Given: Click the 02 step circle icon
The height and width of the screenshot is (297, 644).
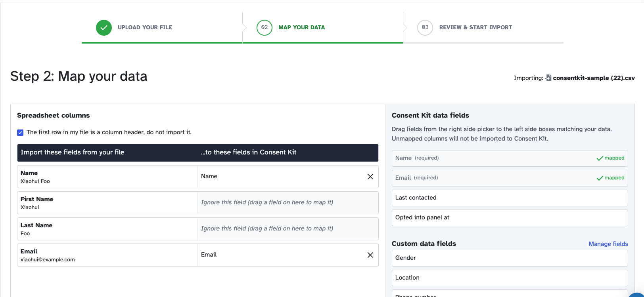Looking at the screenshot, I should tap(264, 28).
